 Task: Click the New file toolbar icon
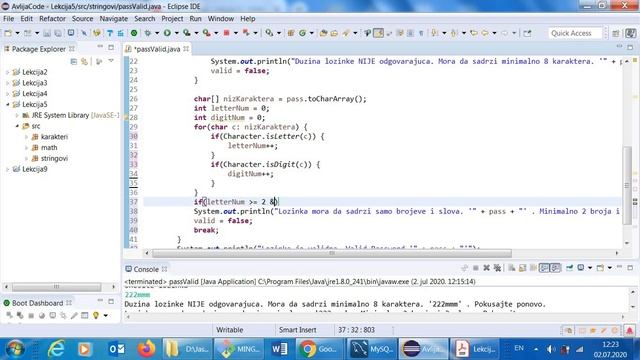[8, 33]
